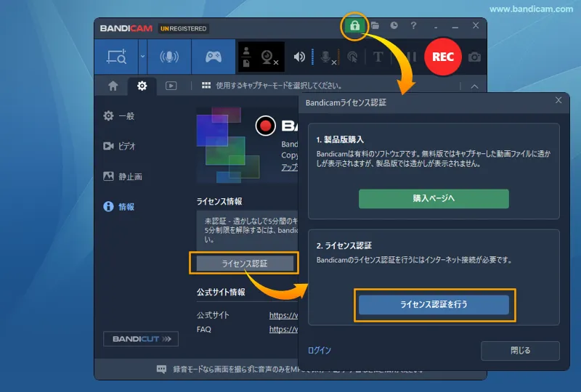Click the 閉じる button

[520, 351]
